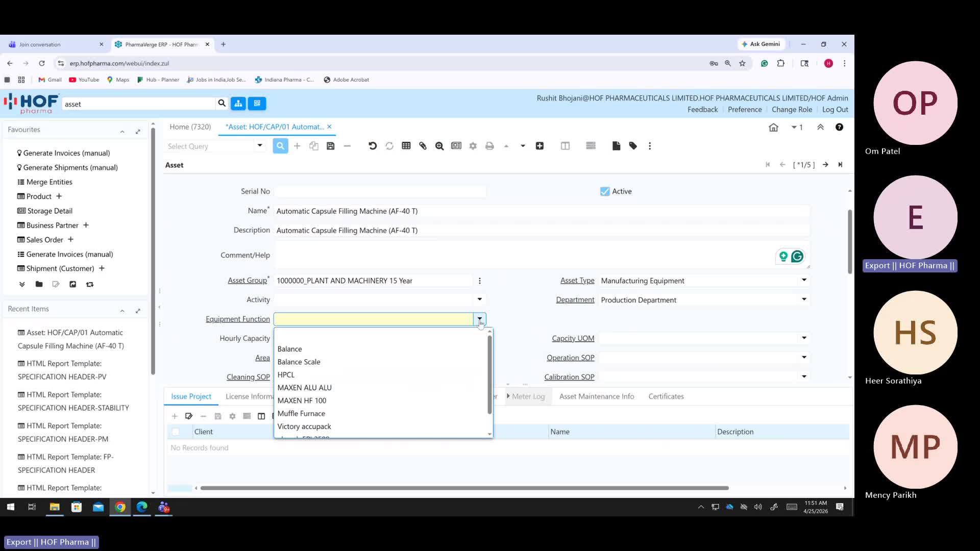Close the Asset HOF/CAP/01 tab

click(329, 127)
